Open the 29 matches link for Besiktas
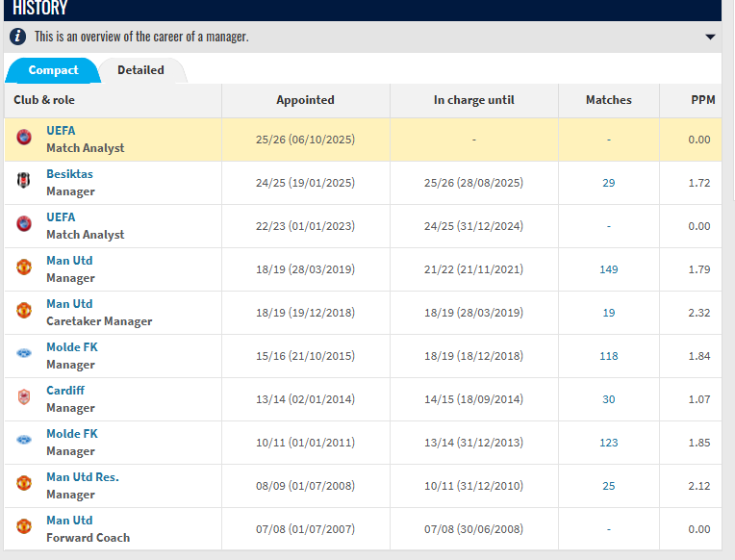Image resolution: width=735 pixels, height=560 pixels. coord(608,183)
